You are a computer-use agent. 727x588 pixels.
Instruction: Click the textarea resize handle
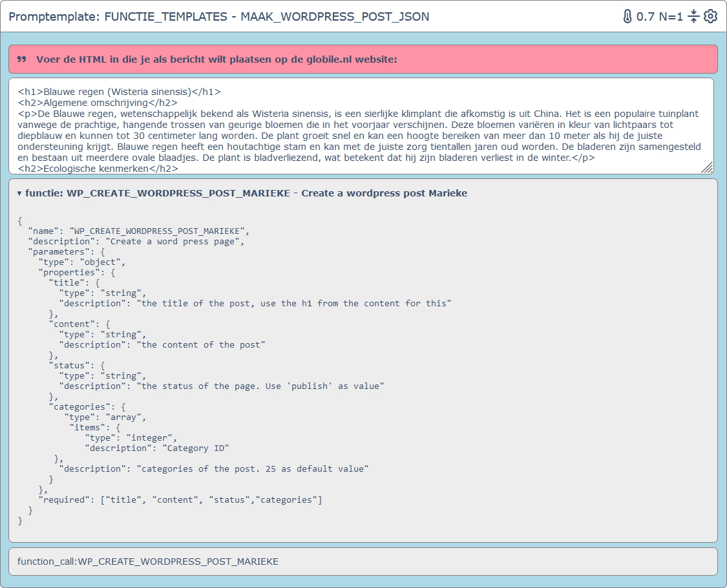coord(707,168)
